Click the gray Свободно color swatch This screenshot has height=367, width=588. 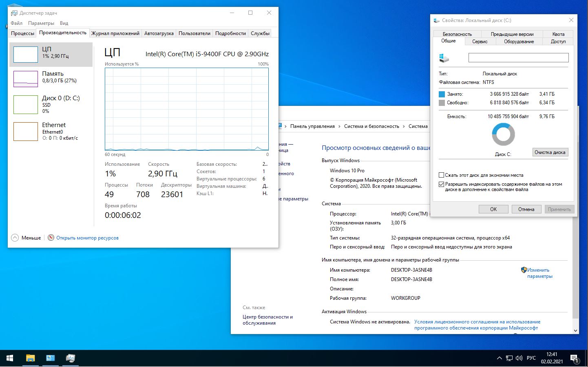(442, 103)
